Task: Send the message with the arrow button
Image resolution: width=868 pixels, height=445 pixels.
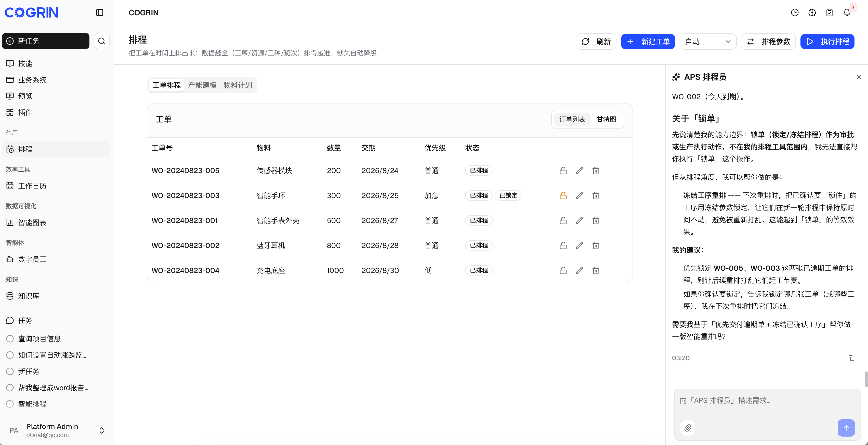Action: point(846,428)
